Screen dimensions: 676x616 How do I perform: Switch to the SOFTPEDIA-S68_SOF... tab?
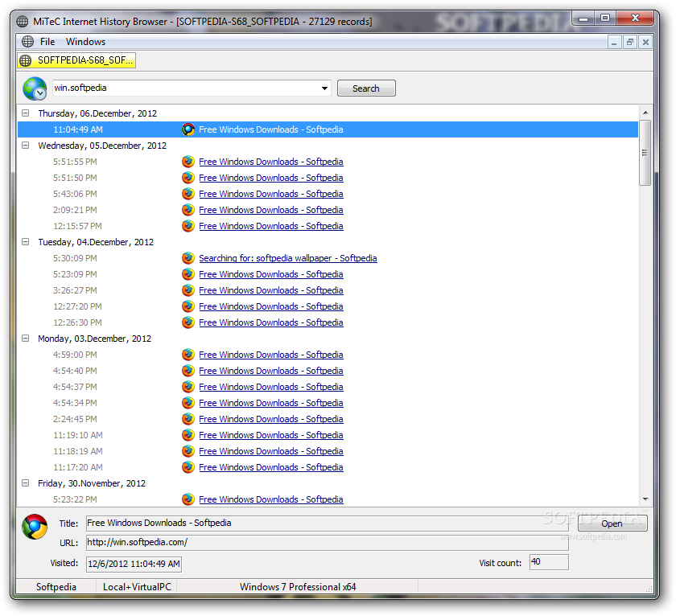76,60
